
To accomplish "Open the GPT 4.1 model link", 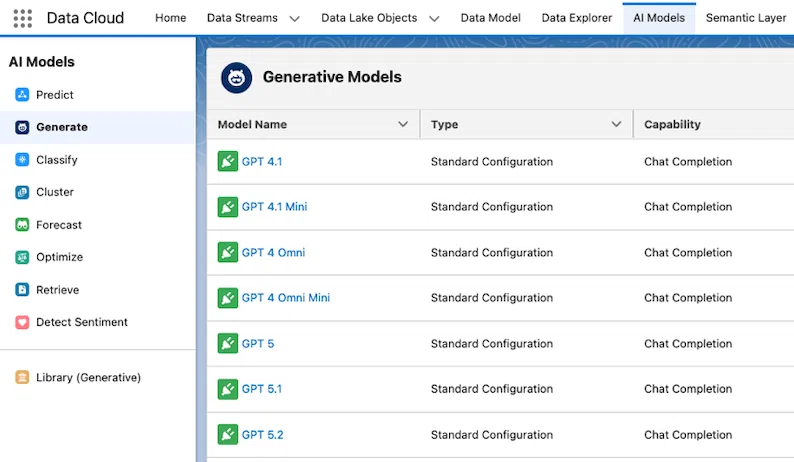I will tap(262, 162).
